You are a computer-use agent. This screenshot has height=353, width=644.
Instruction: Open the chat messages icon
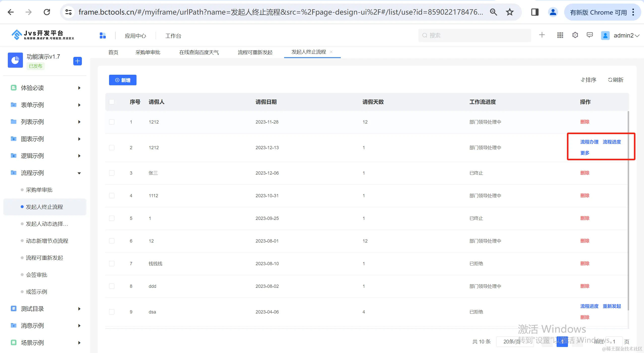pos(590,35)
